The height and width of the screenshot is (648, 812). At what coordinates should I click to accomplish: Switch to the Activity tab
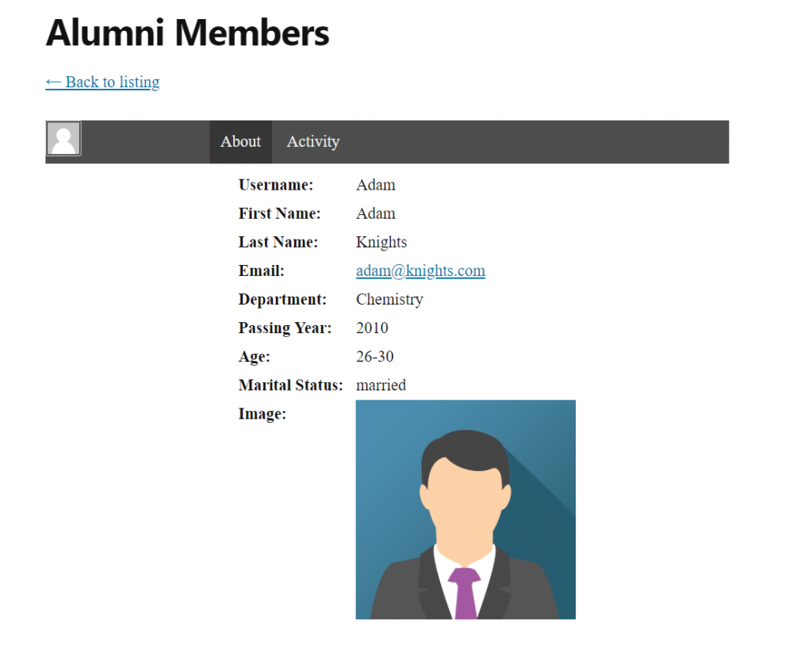(x=312, y=142)
